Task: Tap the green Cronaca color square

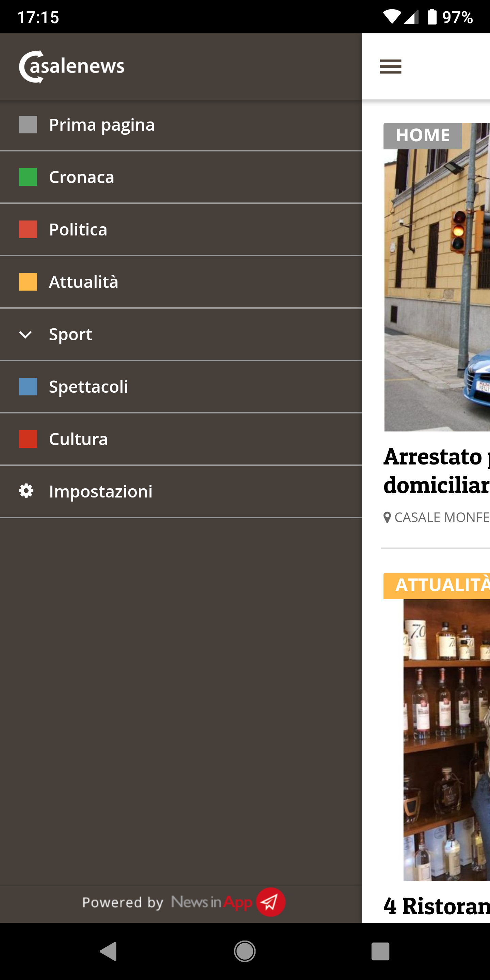Action: tap(28, 177)
